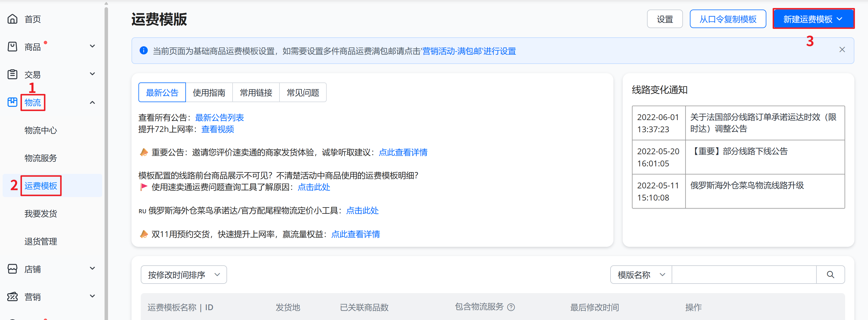Collapse the 物流 sidebar menu
The width and height of the screenshot is (868, 320).
click(x=92, y=102)
